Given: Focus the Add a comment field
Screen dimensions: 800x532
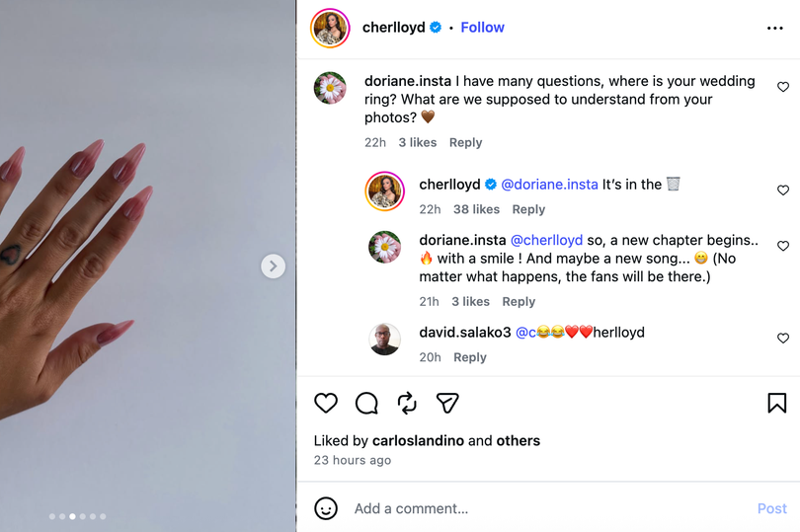Looking at the screenshot, I should 551,508.
